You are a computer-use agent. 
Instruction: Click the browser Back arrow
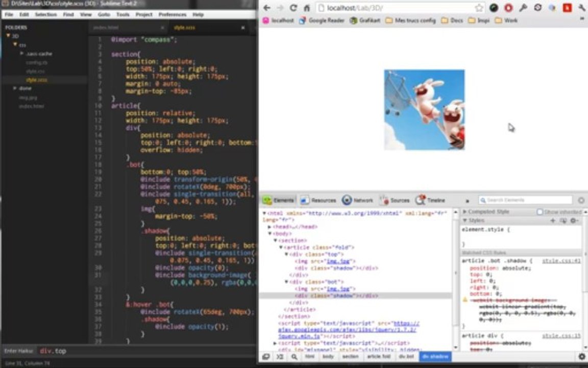pyautogui.click(x=266, y=8)
